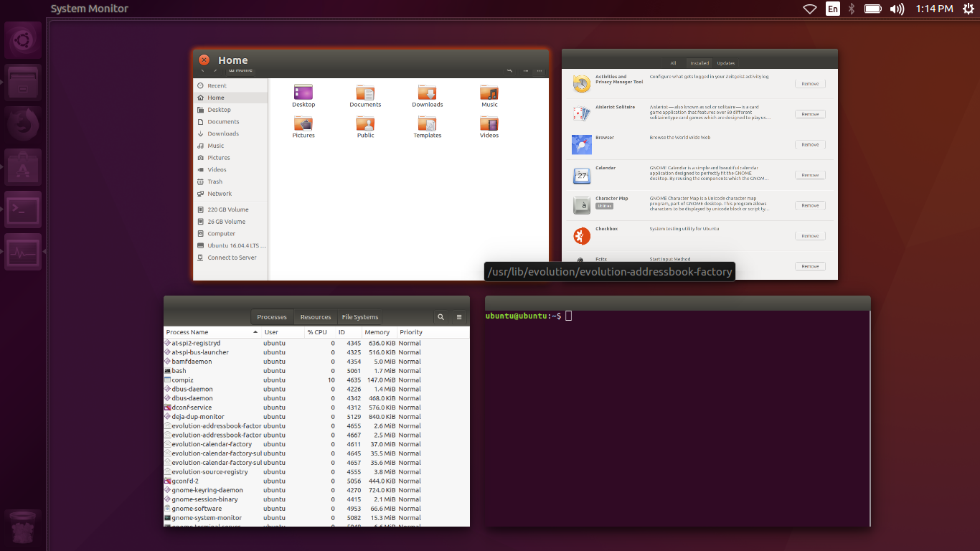Viewport: 980px width, 551px height.
Task: Switch to the Processes tab
Action: [x=272, y=316]
